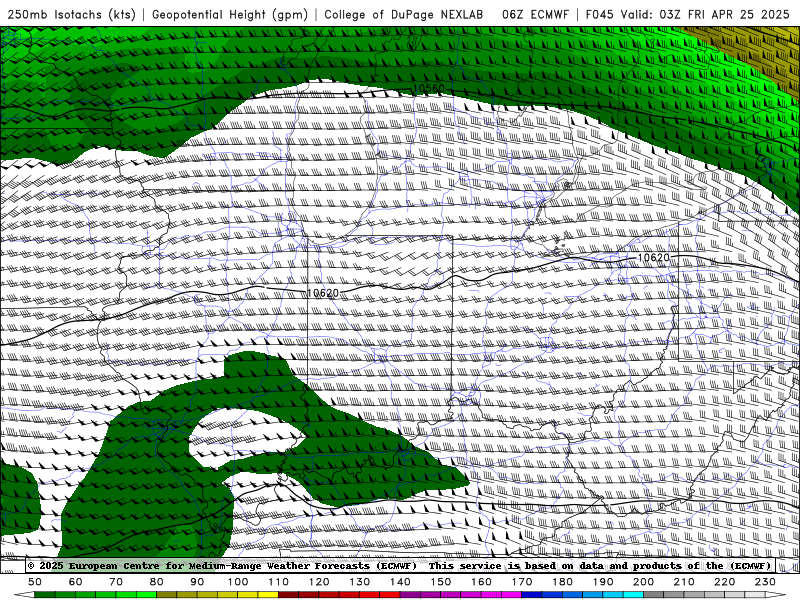Click the ECMWF copyright notice text

222,566
